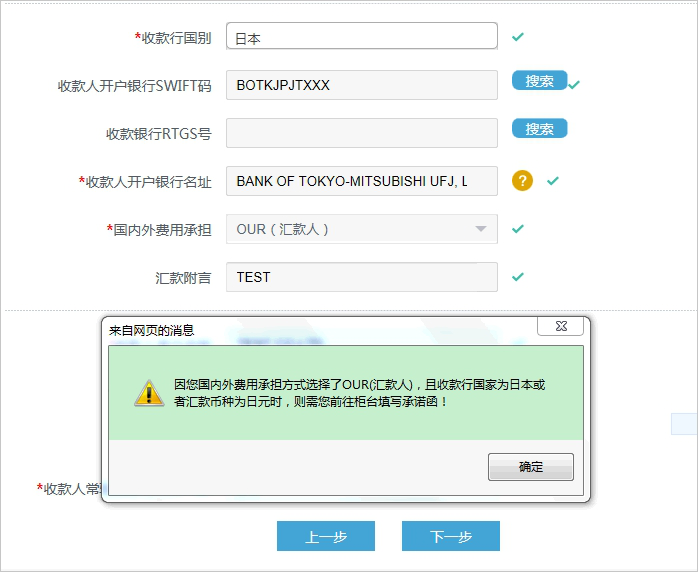This screenshot has height=572, width=698.
Task: Click the checkmark beside 国内外费用承担 dropdown
Action: (517, 229)
